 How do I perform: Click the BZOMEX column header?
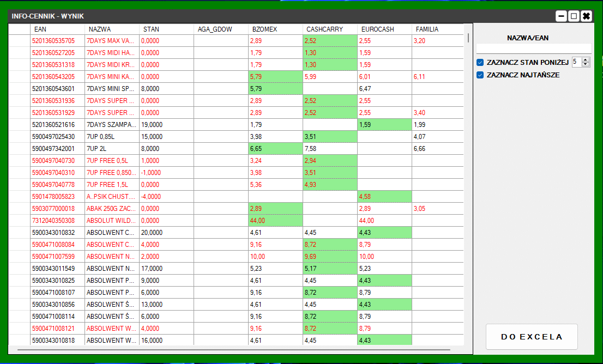click(x=276, y=29)
